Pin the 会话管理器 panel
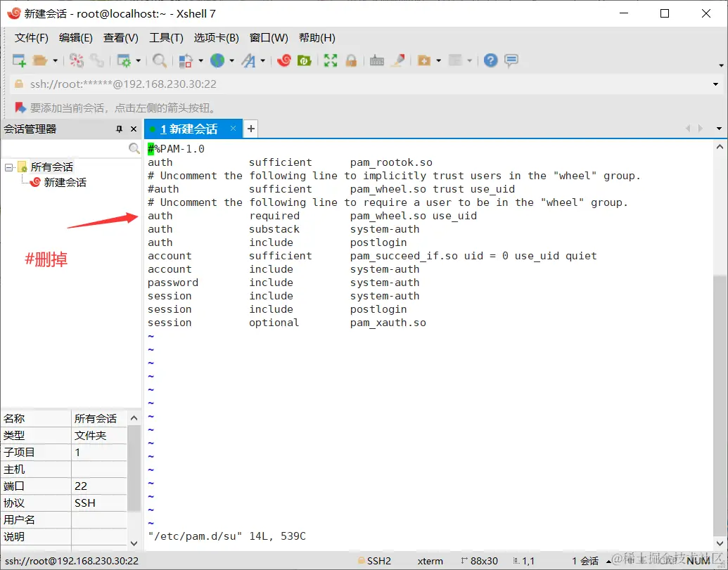 [x=120, y=129]
